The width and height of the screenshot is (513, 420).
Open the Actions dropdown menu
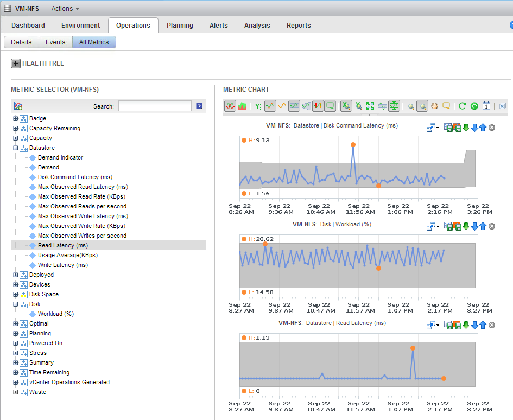pos(65,9)
